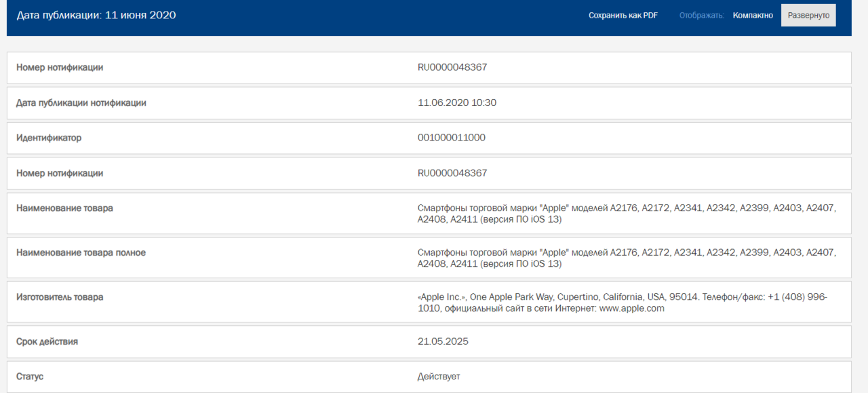Viewport: 868px width, 393px height.
Task: Click the expiry date '21.05.2025'
Action: [x=443, y=341]
